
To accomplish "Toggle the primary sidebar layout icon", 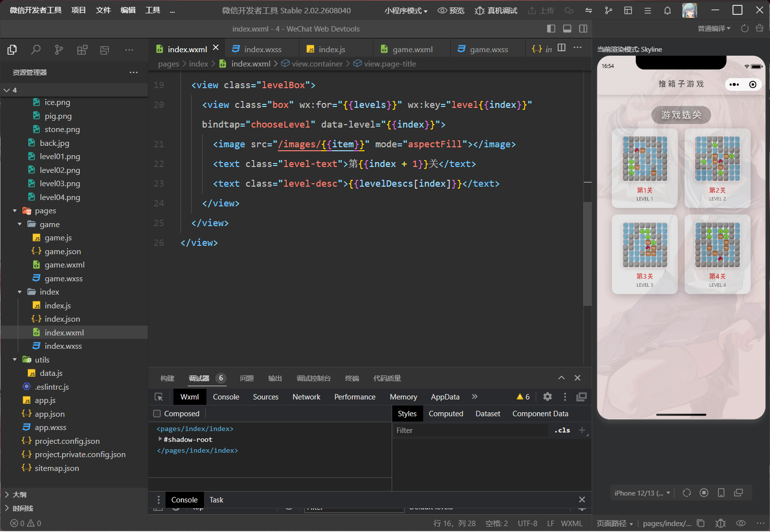I will click(x=551, y=29).
